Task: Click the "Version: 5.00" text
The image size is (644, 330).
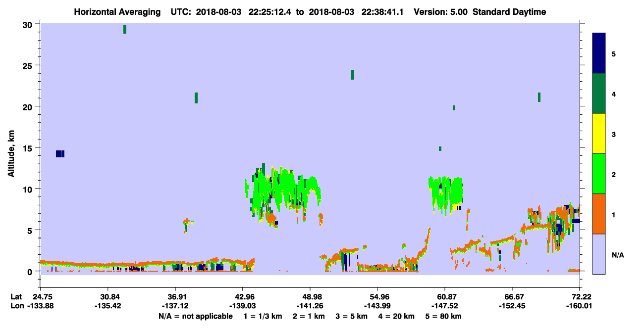Action: point(439,12)
